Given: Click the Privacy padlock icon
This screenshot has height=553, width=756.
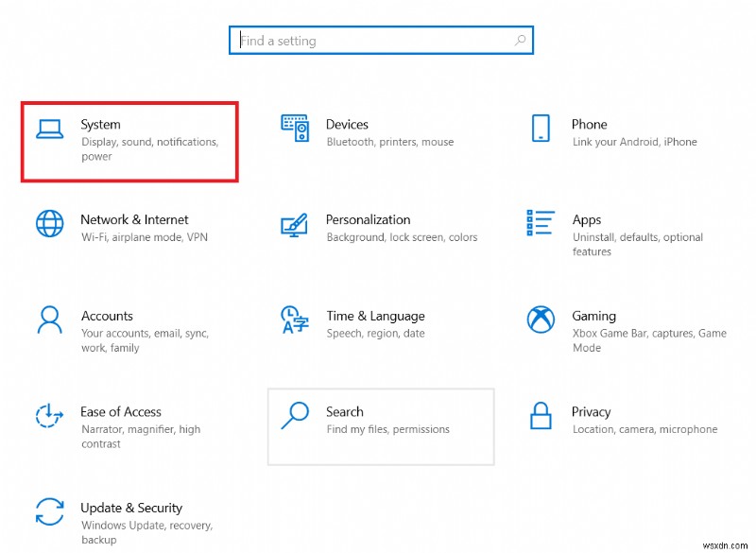Looking at the screenshot, I should [x=541, y=416].
